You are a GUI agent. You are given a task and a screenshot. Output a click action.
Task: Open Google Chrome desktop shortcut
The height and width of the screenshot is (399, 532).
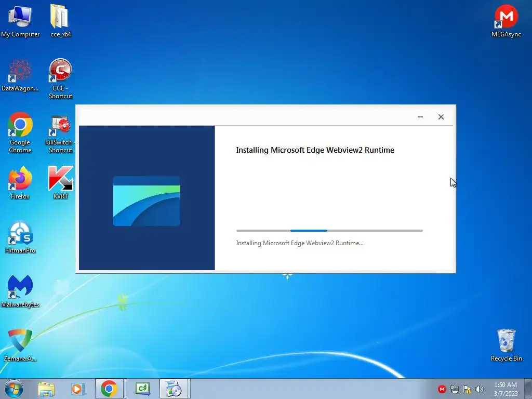pyautogui.click(x=20, y=132)
